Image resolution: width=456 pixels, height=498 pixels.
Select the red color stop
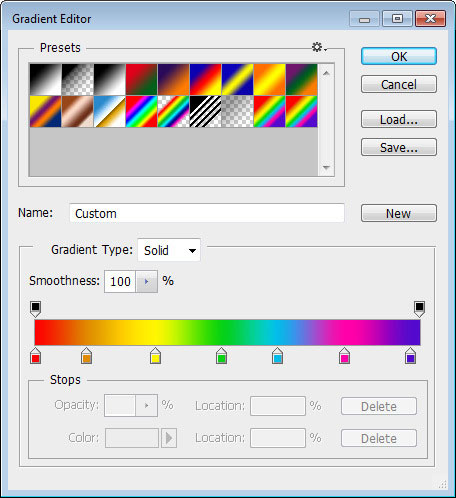(x=35, y=355)
